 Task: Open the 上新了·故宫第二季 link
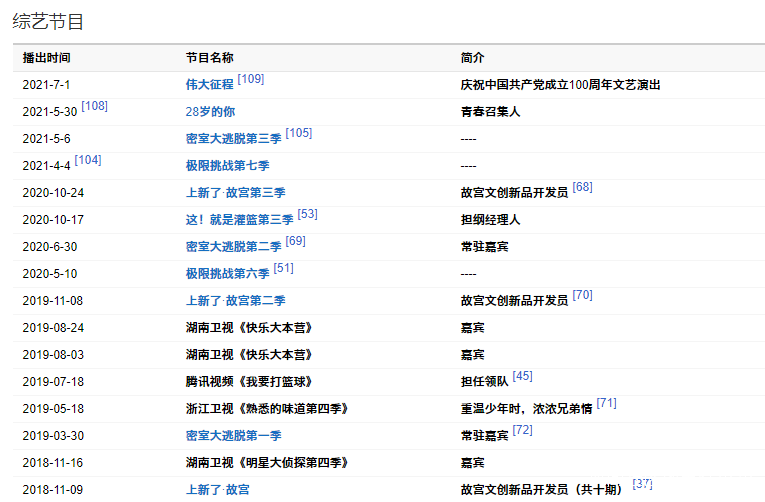pyautogui.click(x=236, y=301)
